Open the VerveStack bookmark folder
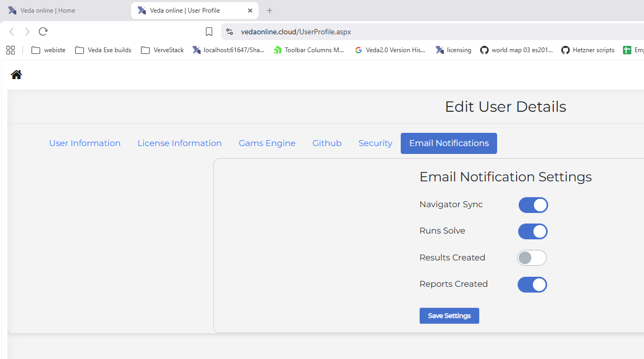The height and width of the screenshot is (359, 644). tap(162, 50)
